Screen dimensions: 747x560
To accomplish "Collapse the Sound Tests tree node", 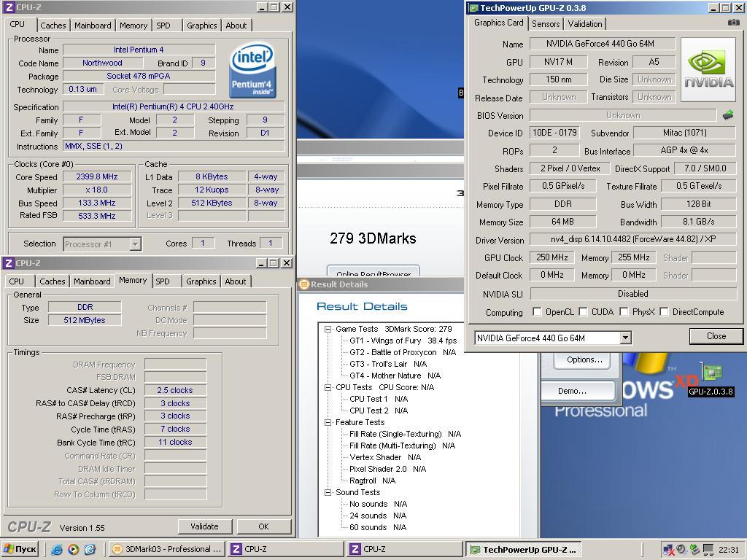I will [328, 492].
